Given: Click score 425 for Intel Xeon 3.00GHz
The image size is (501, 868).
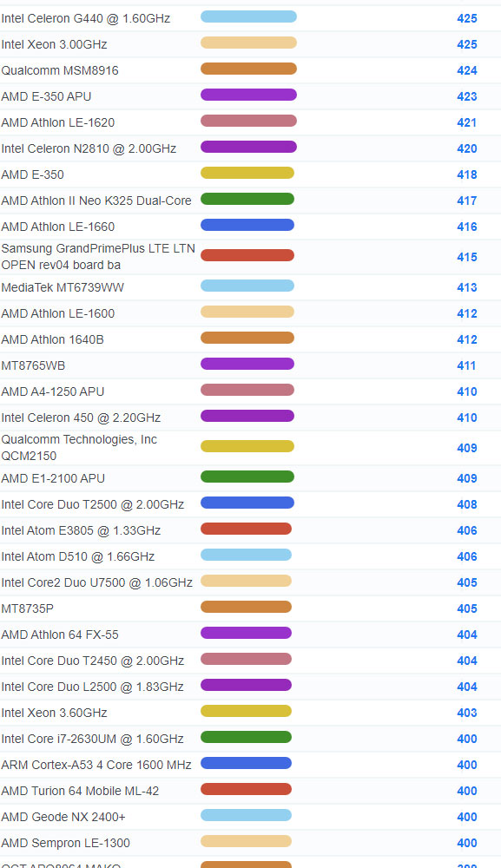Looking at the screenshot, I should [x=466, y=44].
